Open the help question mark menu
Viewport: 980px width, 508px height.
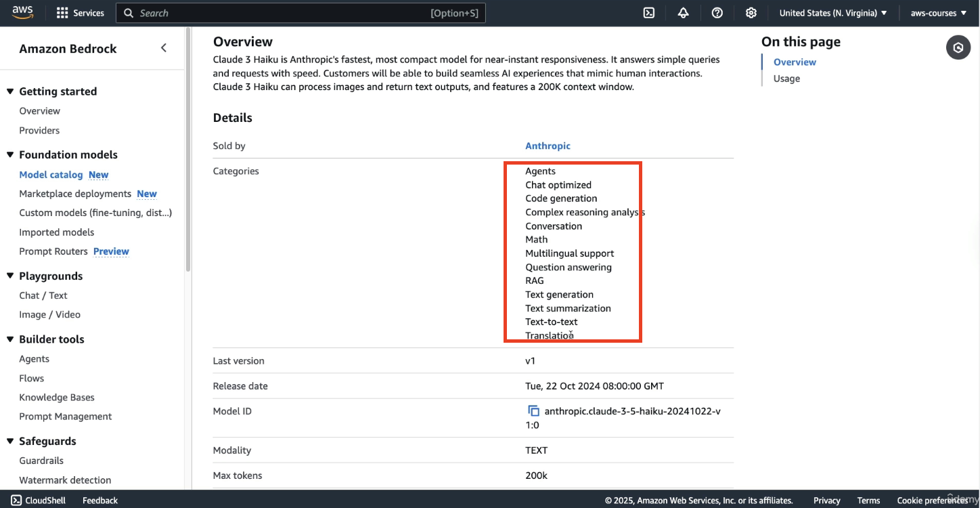(x=717, y=13)
